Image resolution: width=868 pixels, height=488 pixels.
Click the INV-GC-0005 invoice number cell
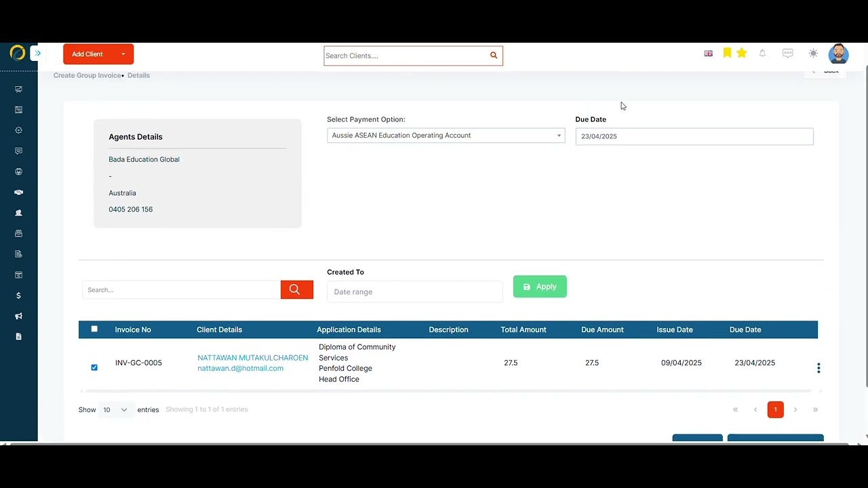[138, 363]
